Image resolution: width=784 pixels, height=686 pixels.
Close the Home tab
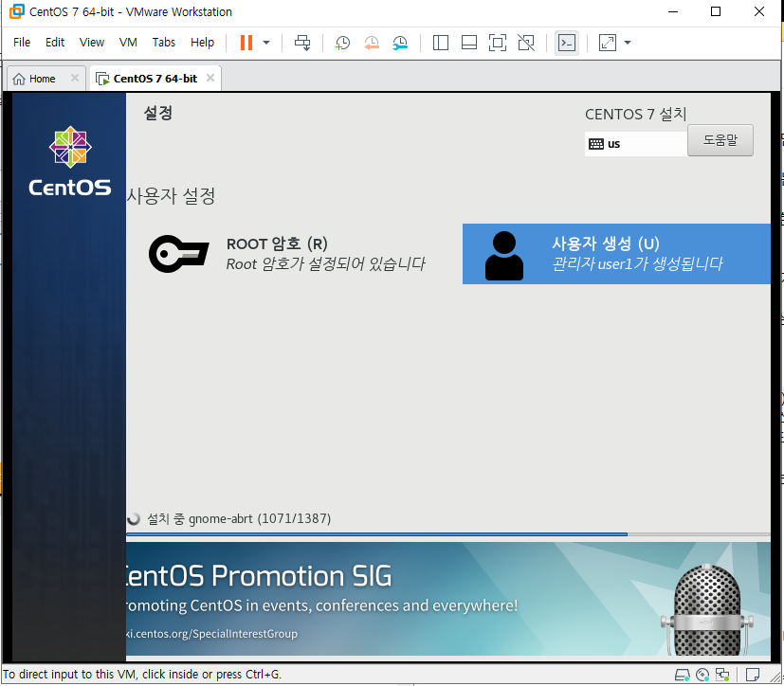click(75, 78)
